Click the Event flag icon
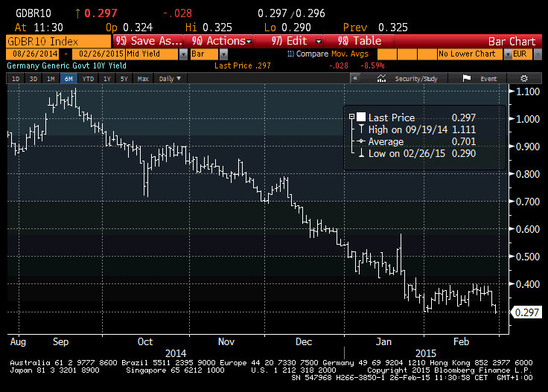 (467, 79)
